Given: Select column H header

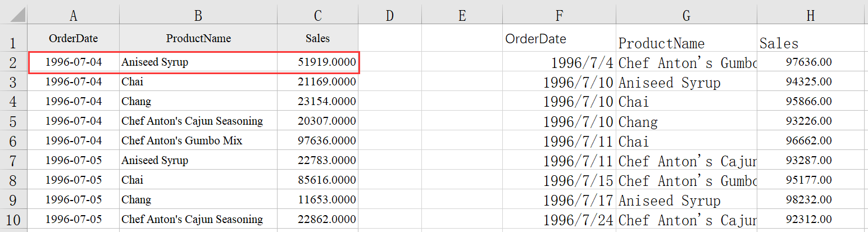Looking at the screenshot, I should click(x=810, y=16).
